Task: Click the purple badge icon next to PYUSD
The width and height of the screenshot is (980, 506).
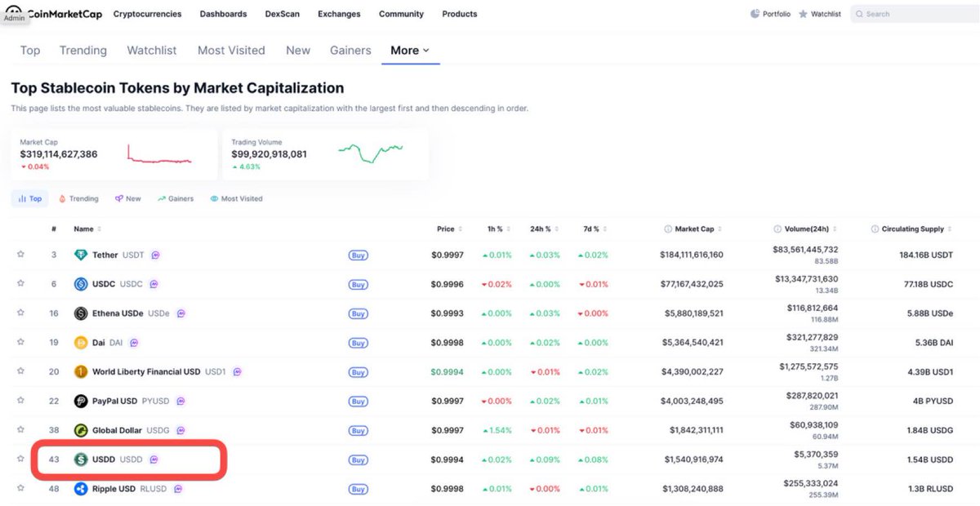Action: [x=180, y=401]
